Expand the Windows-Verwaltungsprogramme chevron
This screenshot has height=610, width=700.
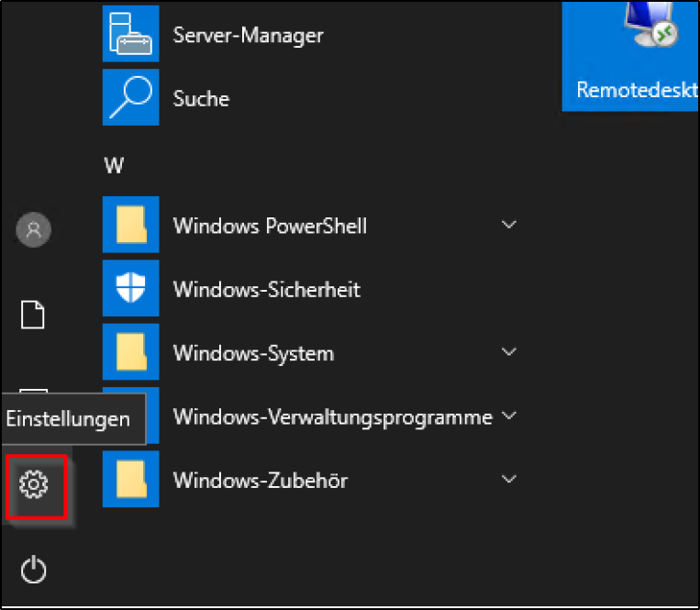[x=509, y=416]
